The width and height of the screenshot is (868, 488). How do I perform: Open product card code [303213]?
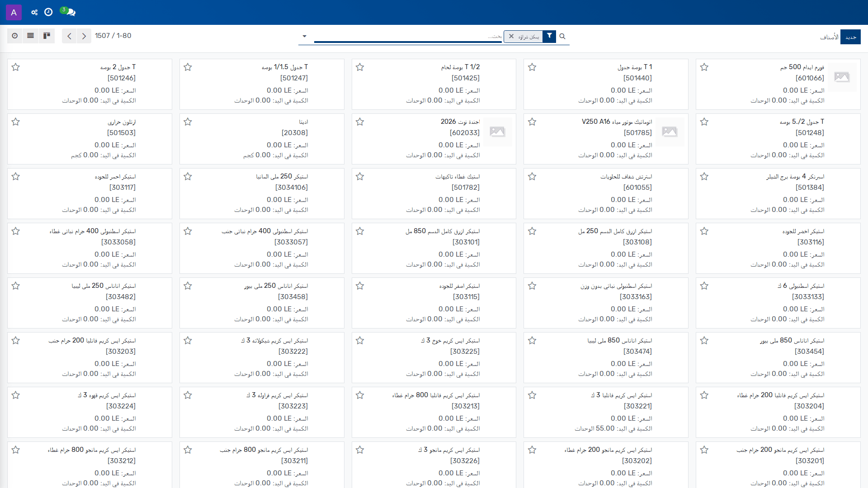[x=466, y=406]
